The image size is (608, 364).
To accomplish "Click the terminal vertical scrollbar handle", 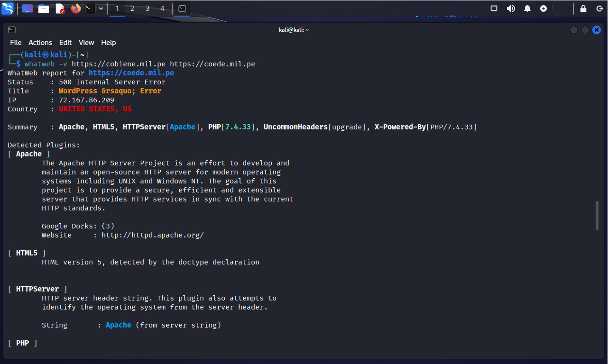I will [x=597, y=216].
